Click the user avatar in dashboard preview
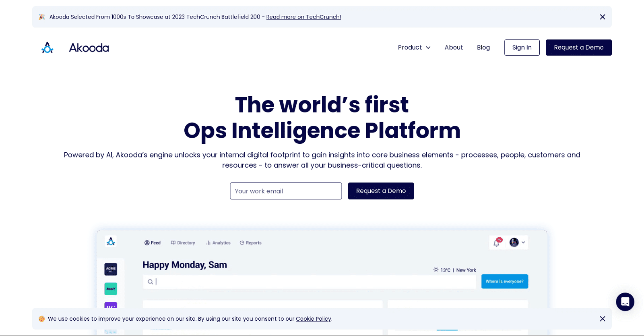Image resolution: width=644 pixels, height=336 pixels. (x=514, y=243)
